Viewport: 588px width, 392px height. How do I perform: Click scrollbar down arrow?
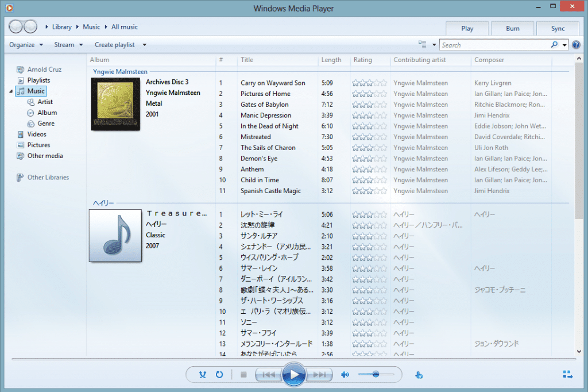point(579,352)
